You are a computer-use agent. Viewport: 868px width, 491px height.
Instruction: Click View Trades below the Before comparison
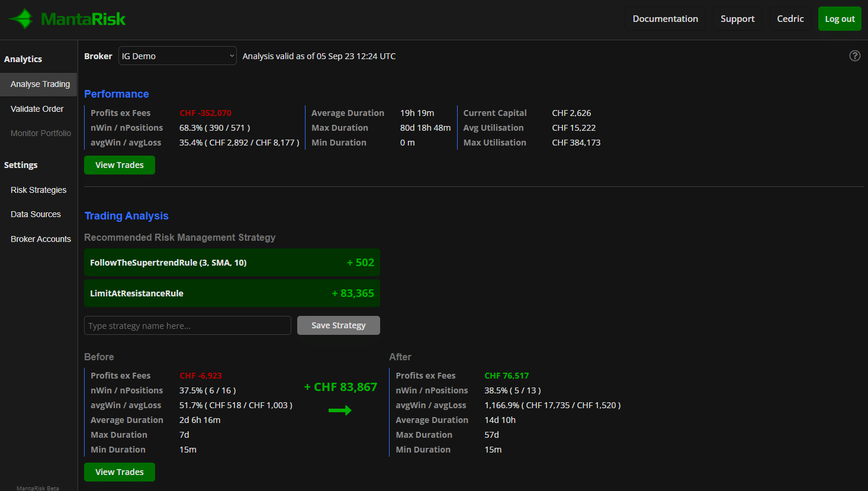119,472
